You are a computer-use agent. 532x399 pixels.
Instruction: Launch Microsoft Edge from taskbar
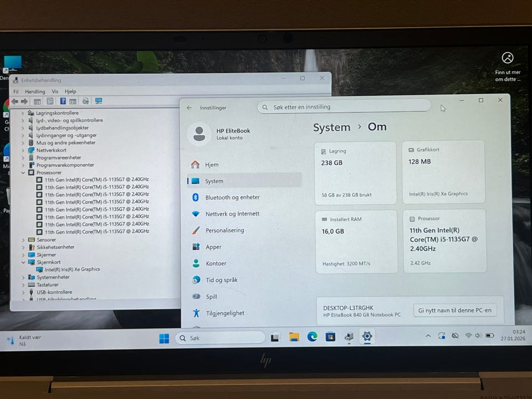click(312, 336)
